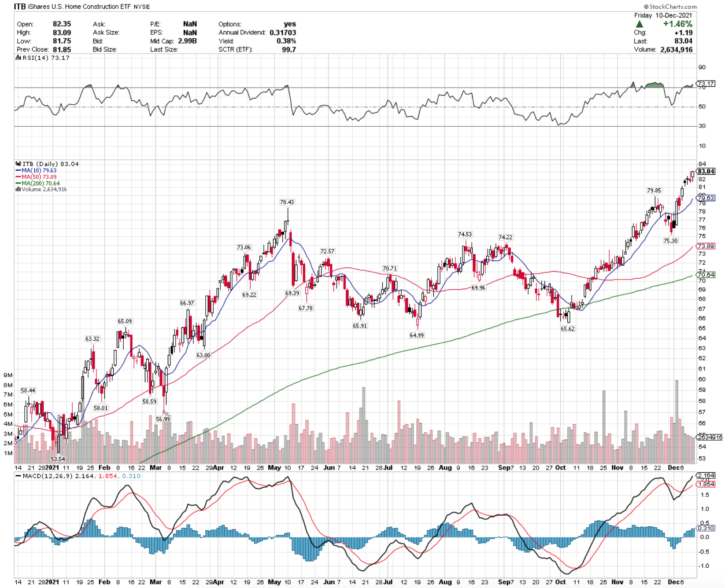Click the 64.99 July low label
Viewport: 725px width, 588px height.
pyautogui.click(x=417, y=335)
